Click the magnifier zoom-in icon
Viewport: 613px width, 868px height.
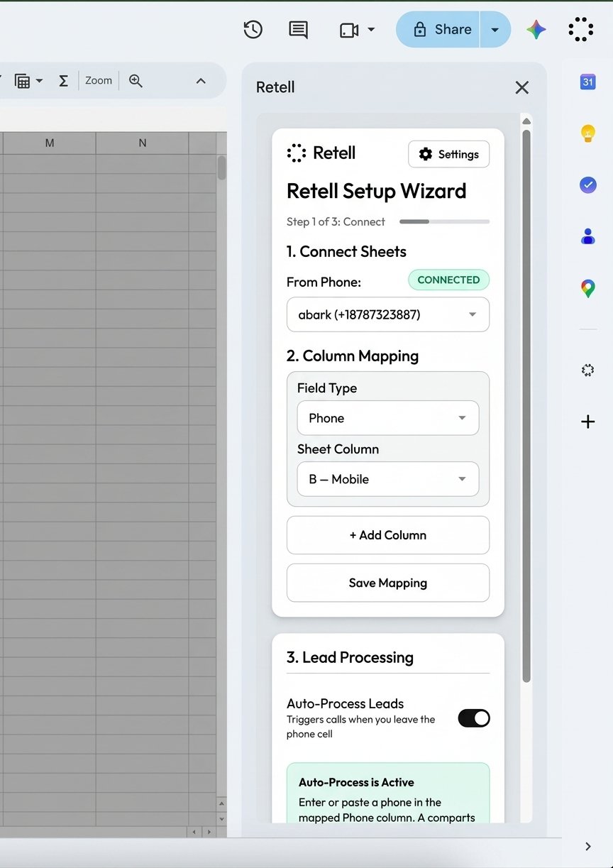pos(136,81)
